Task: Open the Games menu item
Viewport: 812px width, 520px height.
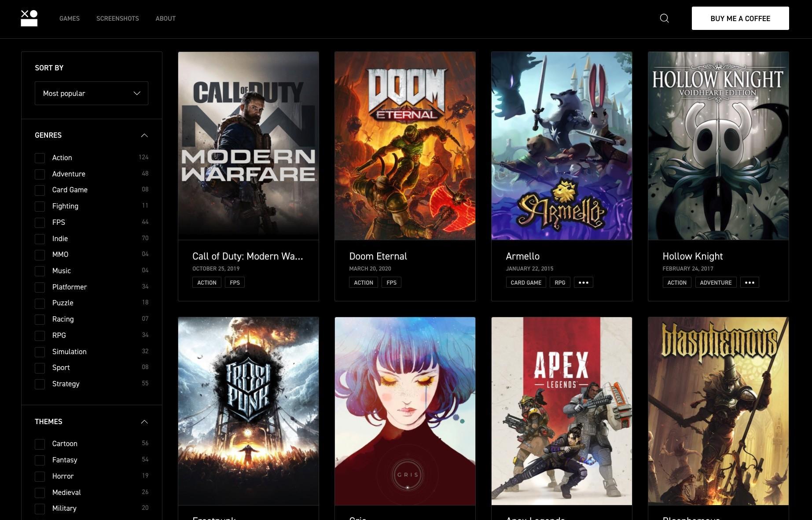Action: tap(70, 18)
